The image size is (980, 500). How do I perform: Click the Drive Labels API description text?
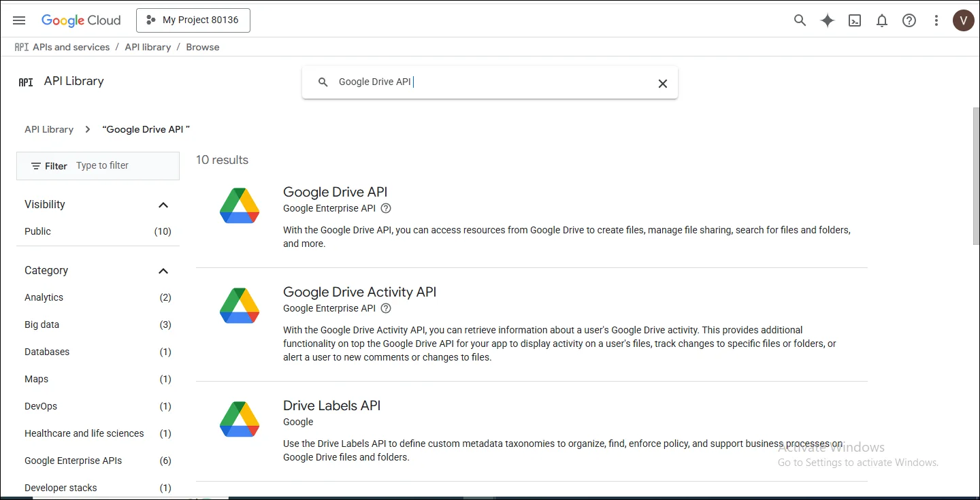[x=563, y=450]
